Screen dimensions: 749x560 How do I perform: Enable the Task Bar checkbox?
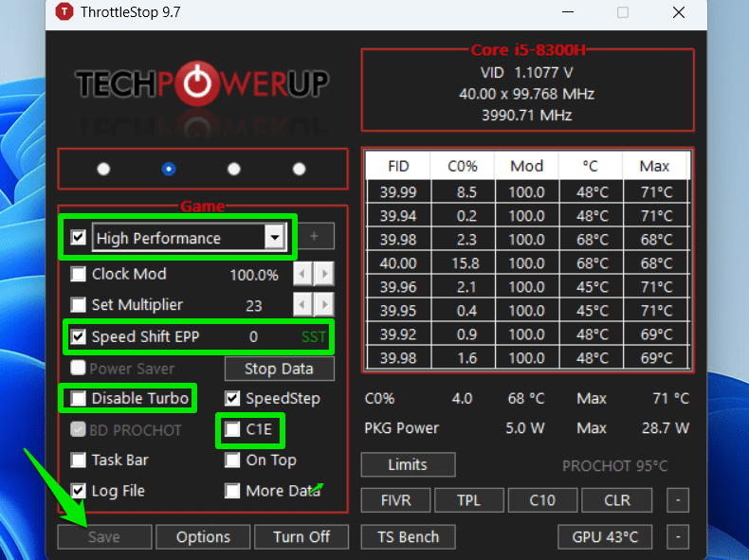point(79,461)
